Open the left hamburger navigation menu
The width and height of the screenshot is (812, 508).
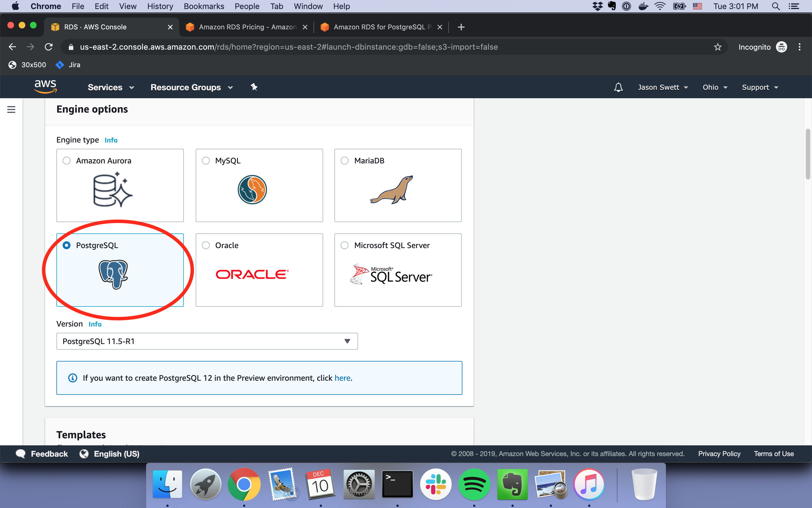pyautogui.click(x=11, y=110)
